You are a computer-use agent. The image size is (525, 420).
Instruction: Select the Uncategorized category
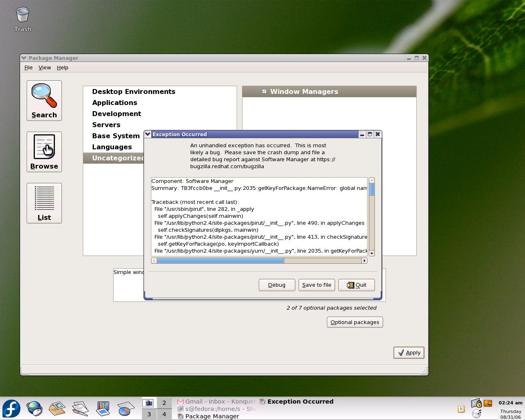(114, 158)
